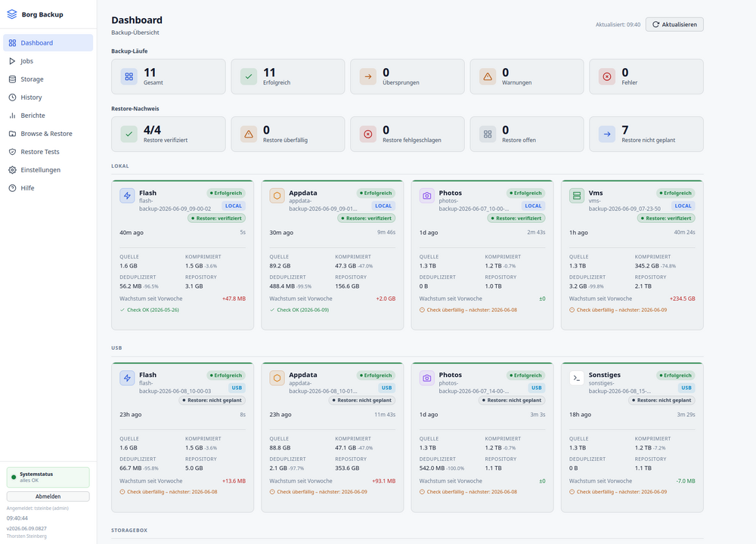Click the Borg Backup logo icon
Image resolution: width=756 pixels, height=544 pixels.
coord(12,14)
